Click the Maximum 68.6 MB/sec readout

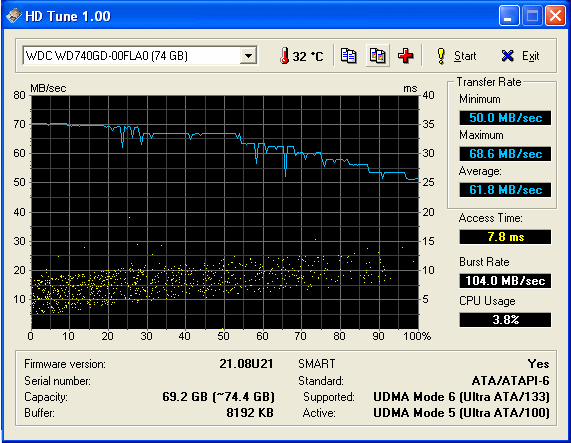[505, 154]
